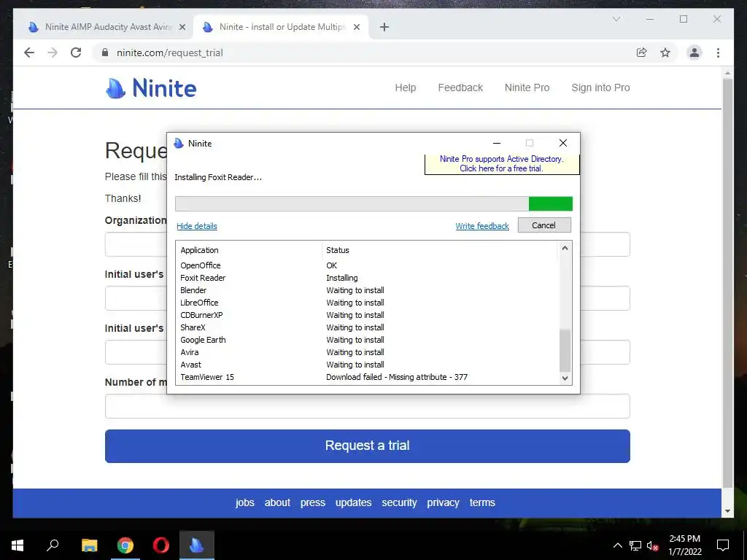Viewport: 747px width, 560px height.
Task: Click Chrome icon in taskbar
Action: click(125, 545)
